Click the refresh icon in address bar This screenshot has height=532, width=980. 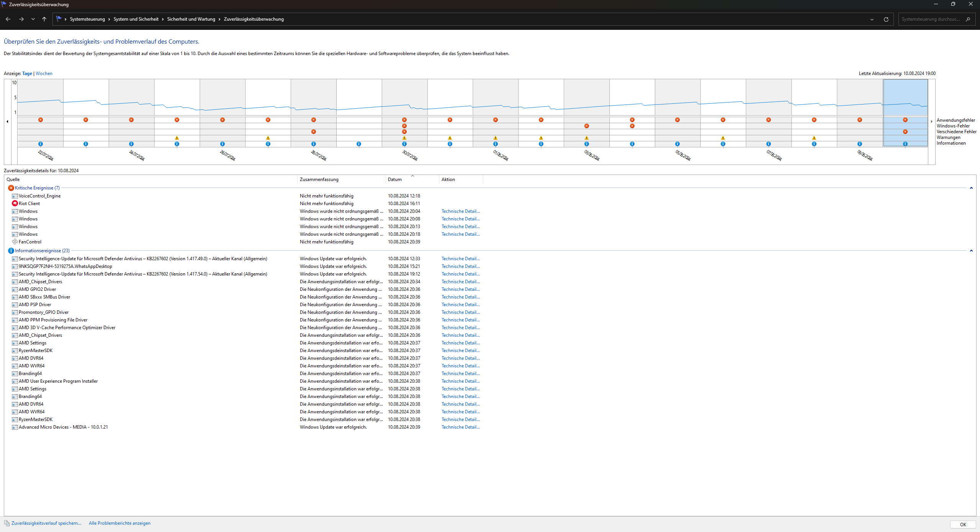pyautogui.click(x=886, y=19)
